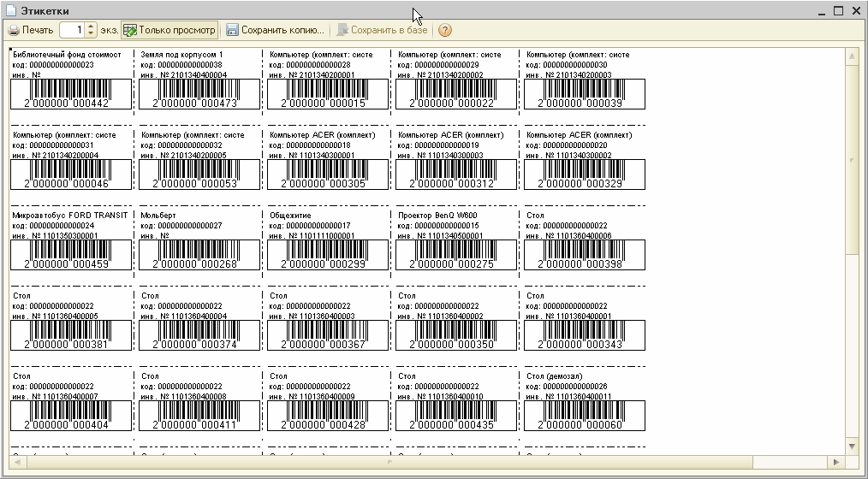Viewport: 868px width, 479px height.
Task: Click the Сохранить в базе button
Action: click(x=383, y=31)
